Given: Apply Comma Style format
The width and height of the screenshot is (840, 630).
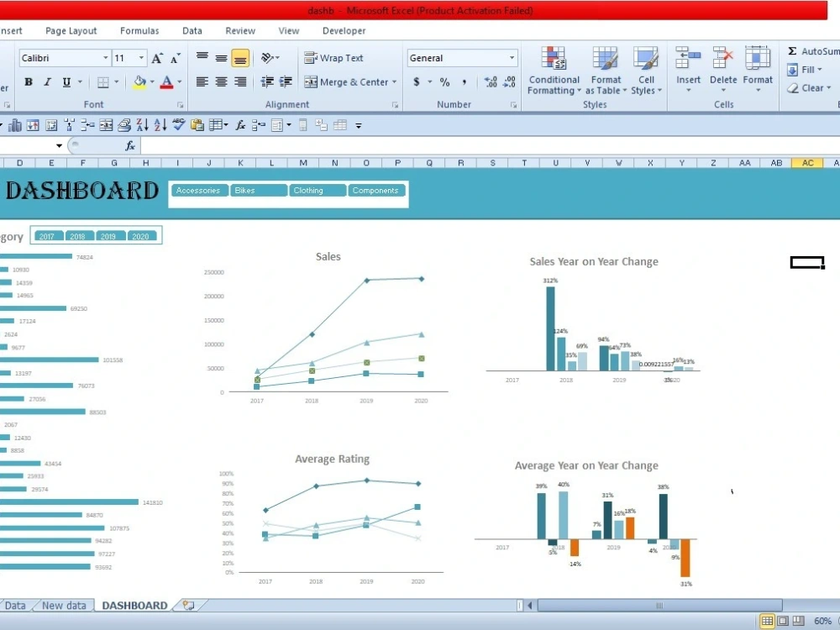Looking at the screenshot, I should (464, 82).
